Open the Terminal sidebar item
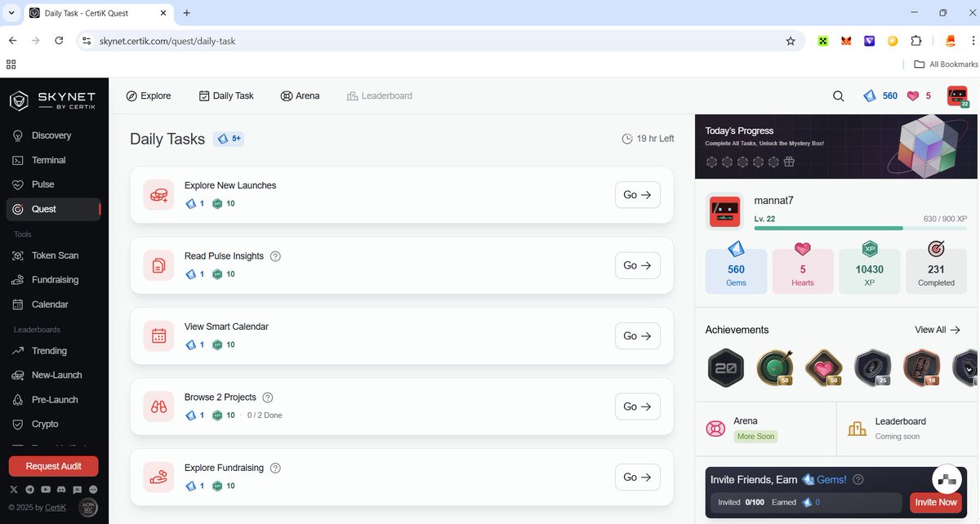The width and height of the screenshot is (980, 524). tap(48, 160)
